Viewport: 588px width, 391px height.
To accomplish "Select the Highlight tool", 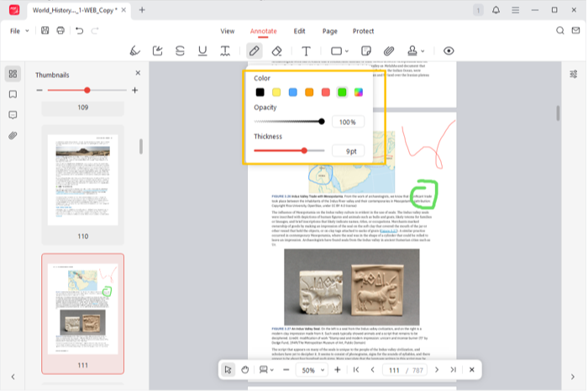I will 135,51.
